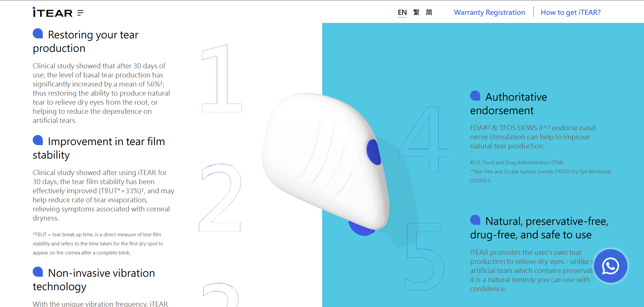Switch language to EN

click(402, 12)
